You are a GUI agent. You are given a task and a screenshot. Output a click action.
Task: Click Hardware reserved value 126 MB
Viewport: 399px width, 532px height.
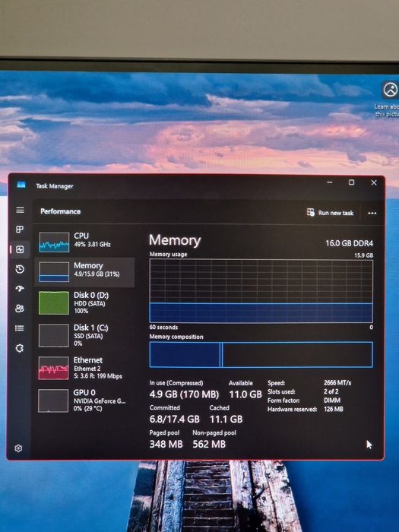pos(333,409)
